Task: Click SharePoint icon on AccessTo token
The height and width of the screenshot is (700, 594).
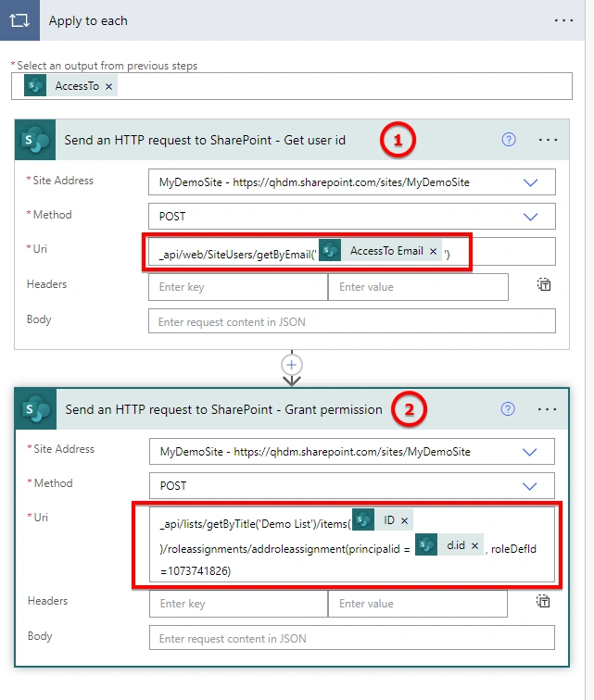Action: (x=35, y=86)
